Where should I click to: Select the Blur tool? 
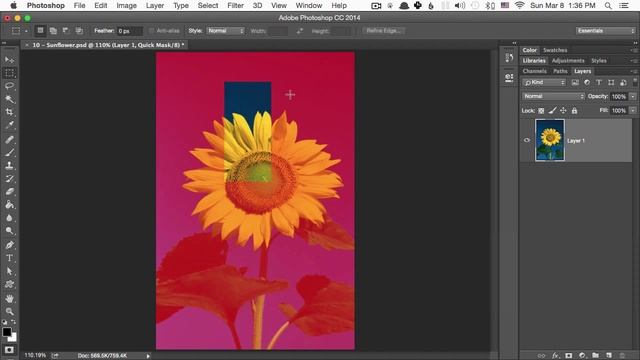click(9, 218)
